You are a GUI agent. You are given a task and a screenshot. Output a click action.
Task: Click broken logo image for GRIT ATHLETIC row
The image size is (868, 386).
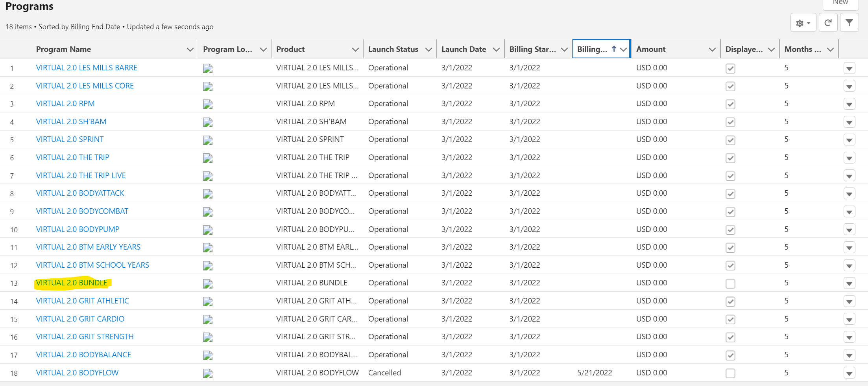[x=208, y=301]
